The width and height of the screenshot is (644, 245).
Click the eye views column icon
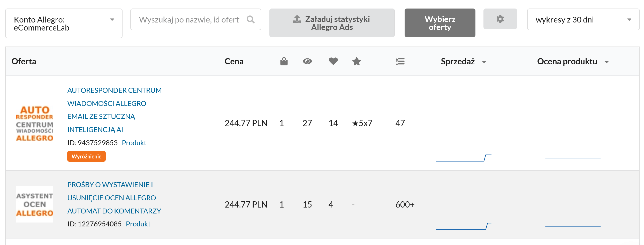[307, 62]
